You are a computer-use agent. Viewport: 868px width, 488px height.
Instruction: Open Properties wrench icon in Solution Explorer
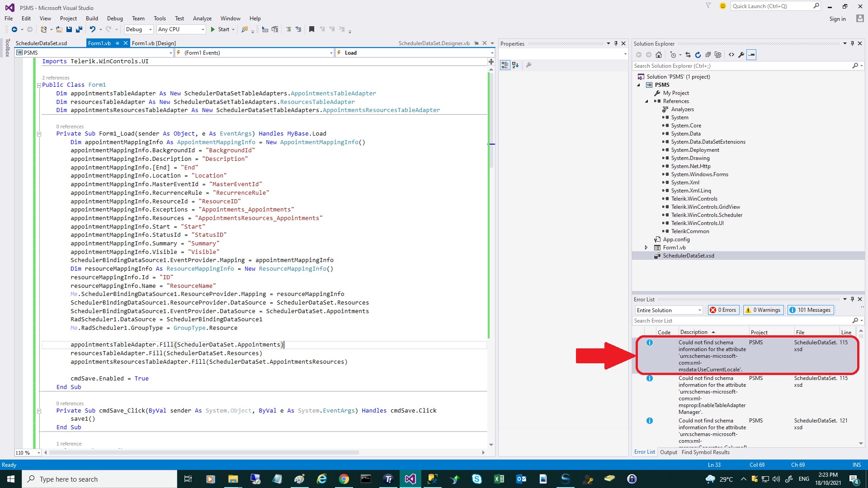pos(741,55)
